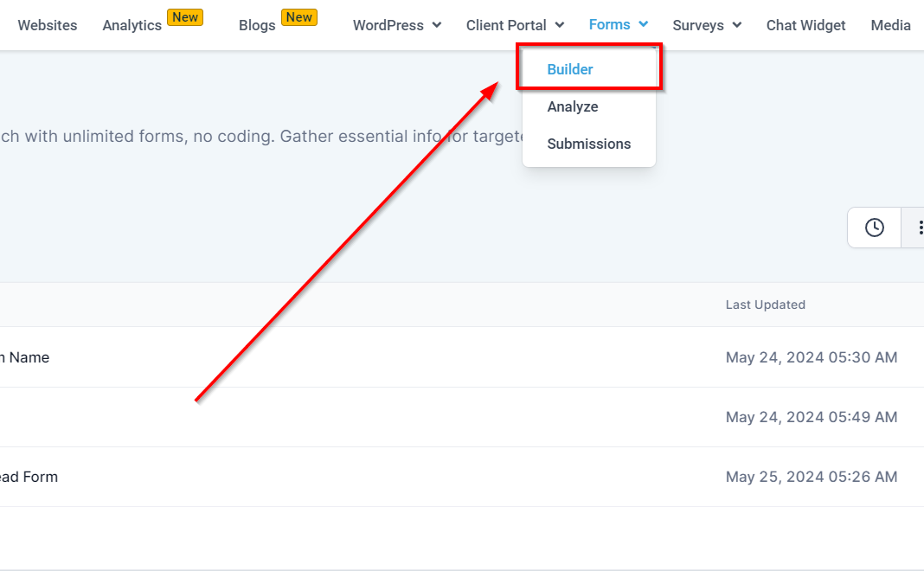Choose Analyze in the Forms menu
This screenshot has height=571, width=924.
[x=573, y=106]
